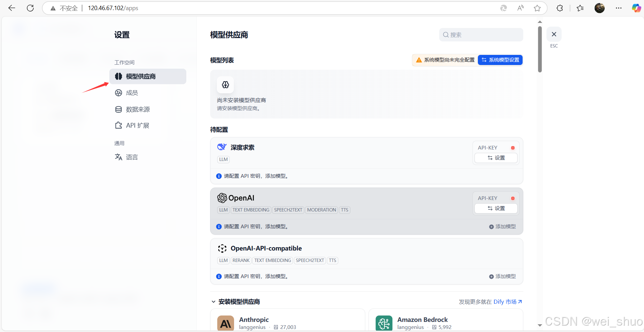644x332 pixels.
Task: Click the OpenAI-API-compatible provider icon
Action: click(222, 248)
